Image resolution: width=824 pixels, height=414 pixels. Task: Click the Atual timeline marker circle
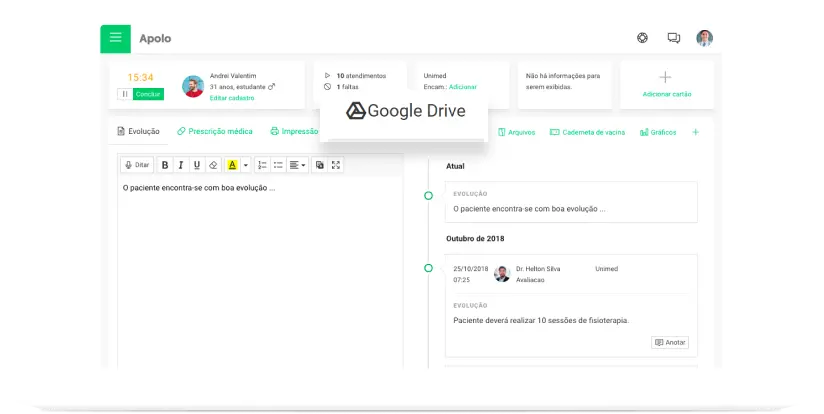click(x=428, y=196)
